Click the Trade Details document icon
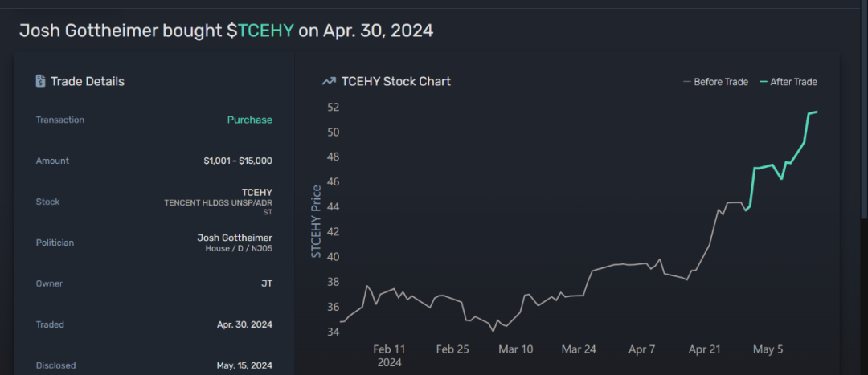Screen dimensions: 868x375 (x=40, y=81)
